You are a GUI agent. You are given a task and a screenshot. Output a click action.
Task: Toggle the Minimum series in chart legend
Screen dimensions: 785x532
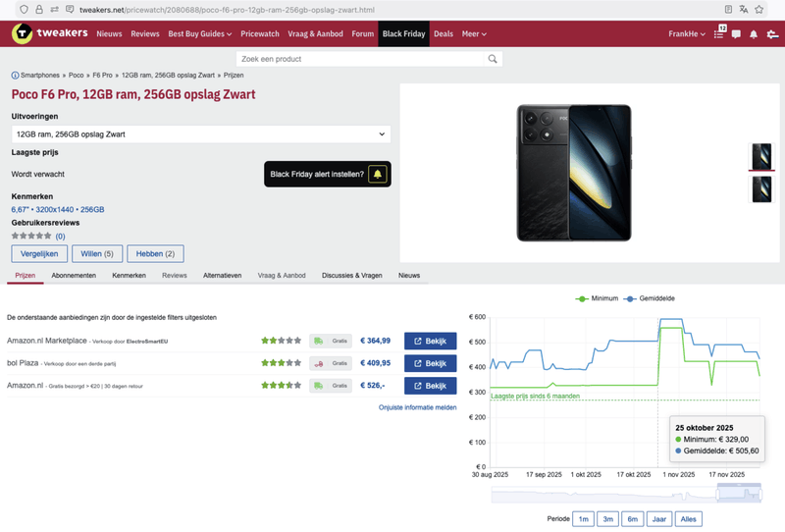(598, 298)
